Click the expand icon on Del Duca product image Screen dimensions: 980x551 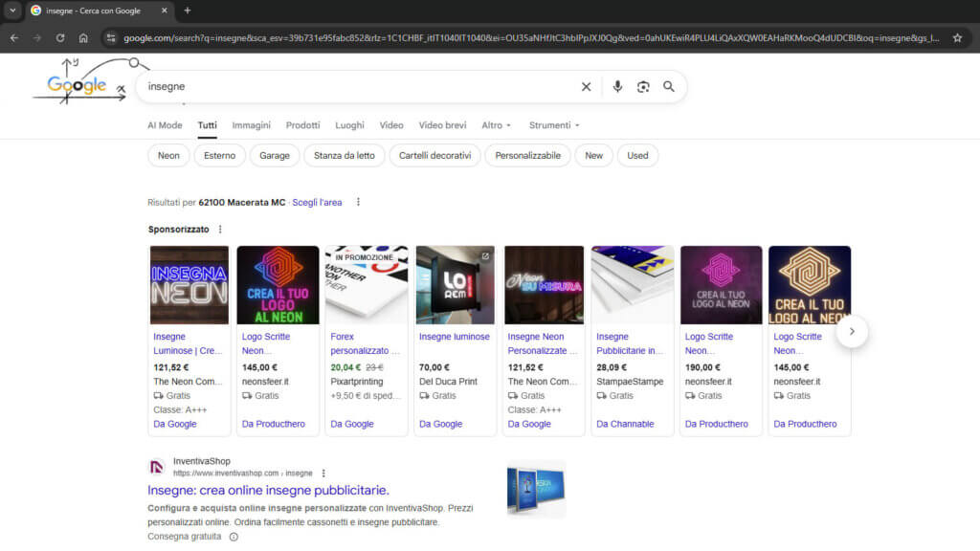tap(485, 256)
